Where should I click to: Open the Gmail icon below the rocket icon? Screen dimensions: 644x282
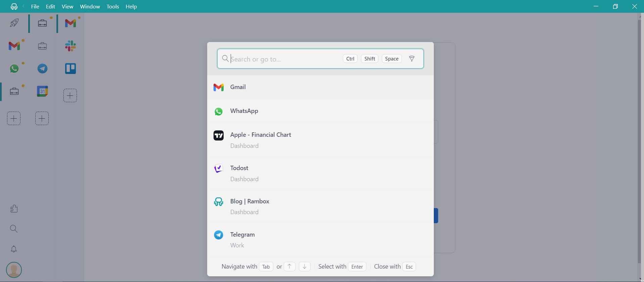(x=14, y=46)
